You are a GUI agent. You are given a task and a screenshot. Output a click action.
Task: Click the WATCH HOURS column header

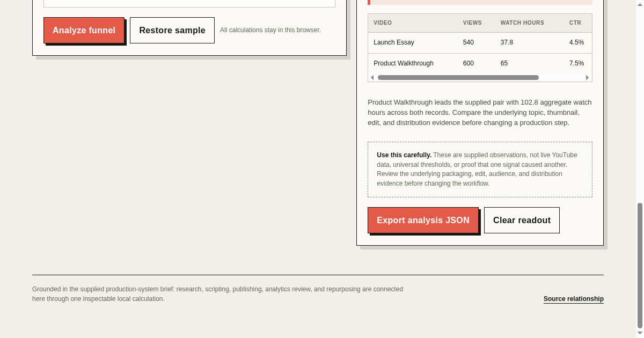click(530, 23)
